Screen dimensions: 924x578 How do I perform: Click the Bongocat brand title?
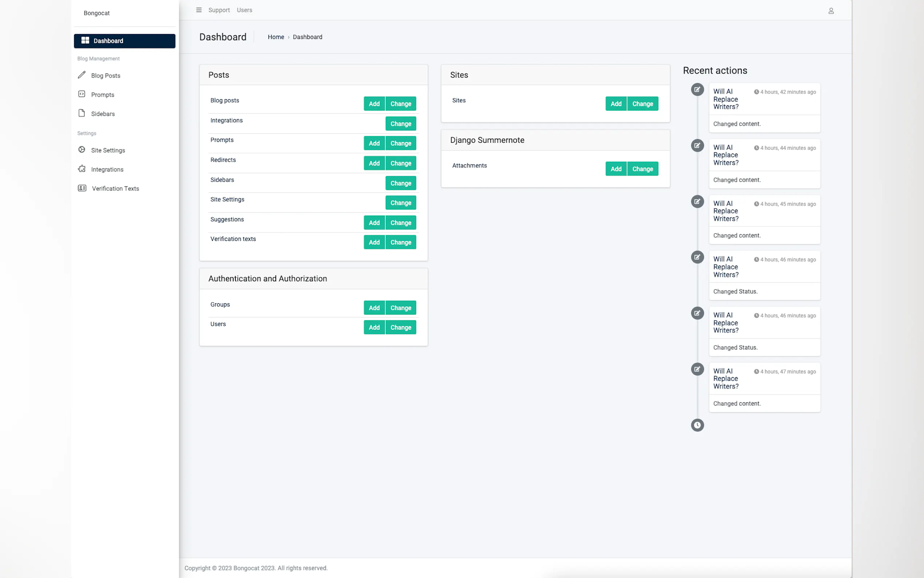97,13
